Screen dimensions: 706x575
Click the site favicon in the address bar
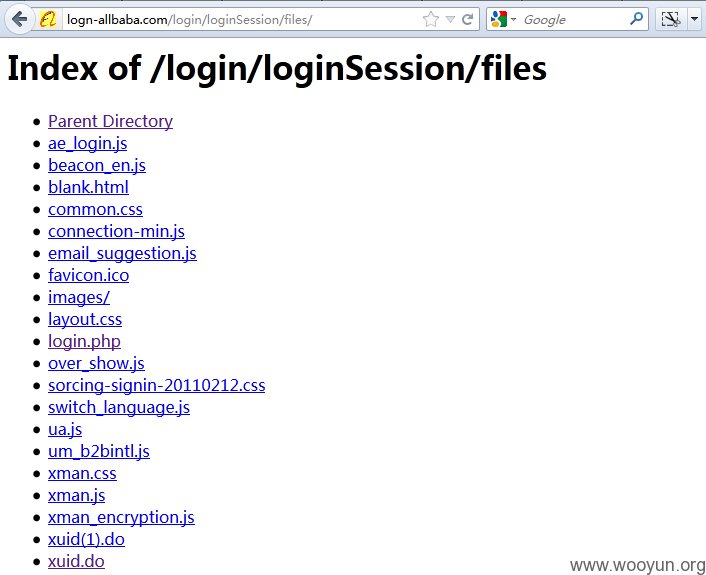click(x=48, y=19)
